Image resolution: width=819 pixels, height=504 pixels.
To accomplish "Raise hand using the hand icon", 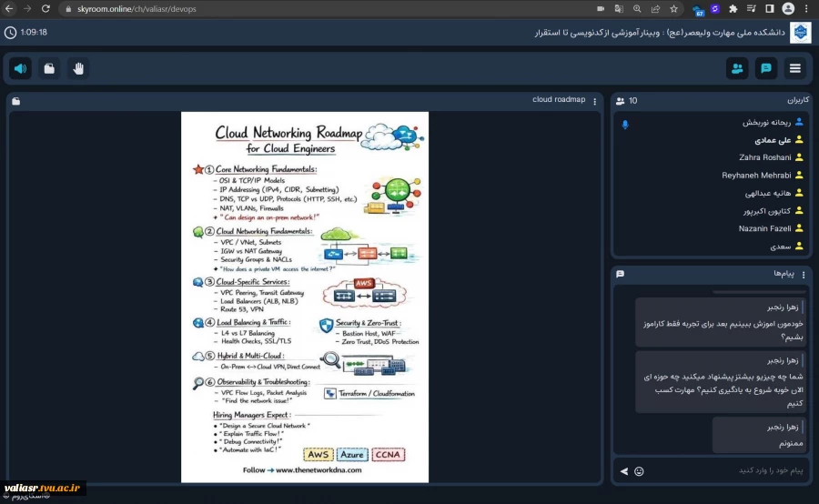I will click(x=78, y=68).
